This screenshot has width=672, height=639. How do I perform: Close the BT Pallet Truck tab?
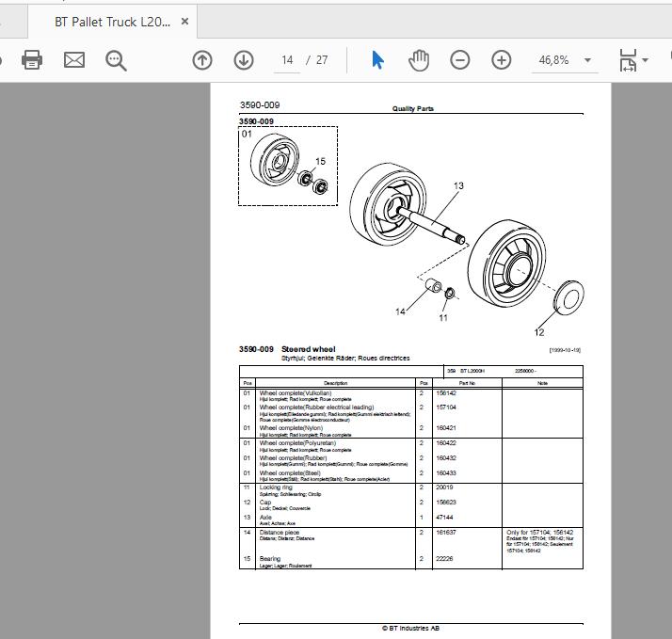tap(184, 22)
